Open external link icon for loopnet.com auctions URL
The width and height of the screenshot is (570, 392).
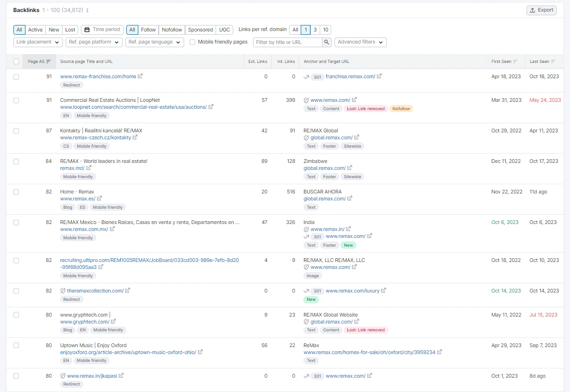point(211,107)
